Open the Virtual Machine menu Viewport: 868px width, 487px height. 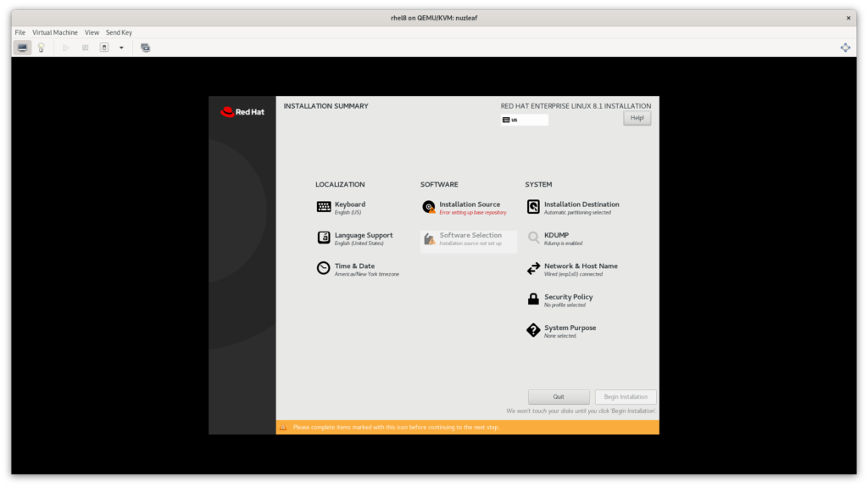(x=55, y=33)
